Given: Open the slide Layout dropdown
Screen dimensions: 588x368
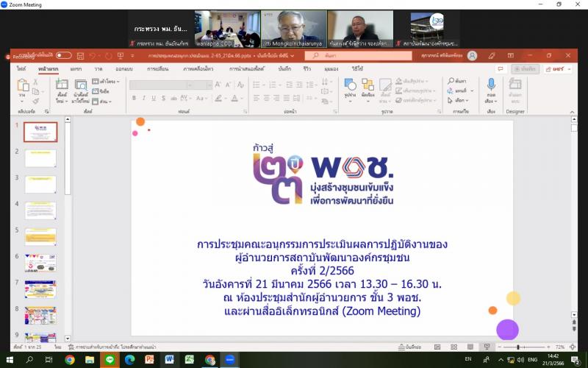Looking at the screenshot, I should pyautogui.click(x=106, y=81).
